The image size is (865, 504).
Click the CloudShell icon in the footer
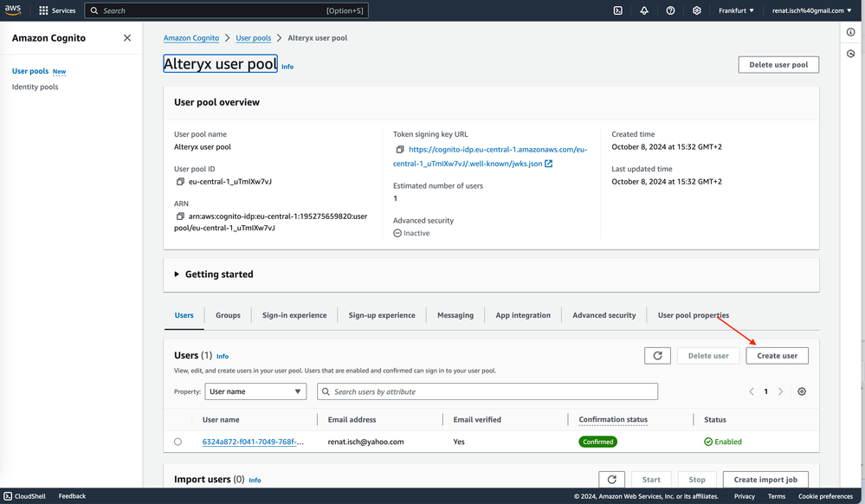click(x=8, y=496)
